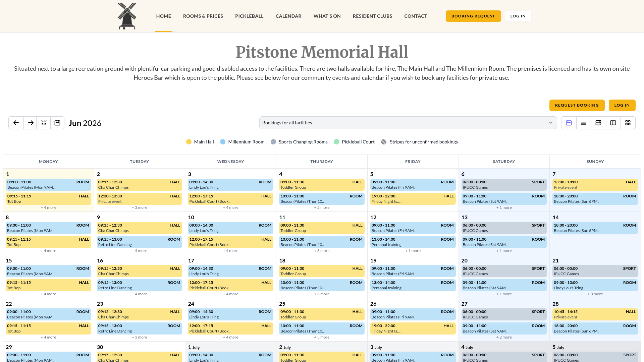Open What's On menu item

[327, 16]
